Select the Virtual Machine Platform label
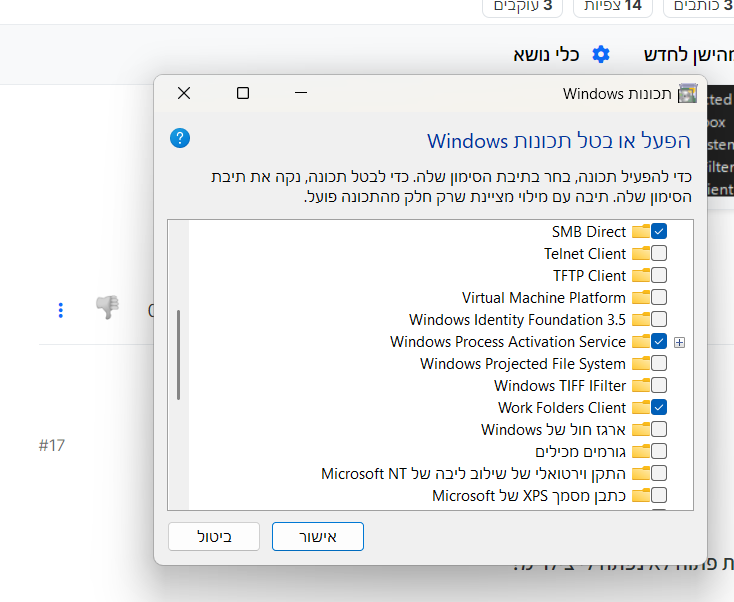 click(x=543, y=298)
